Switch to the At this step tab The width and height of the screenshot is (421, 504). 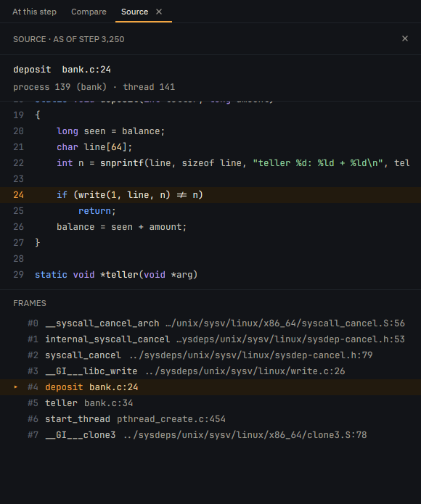point(34,12)
